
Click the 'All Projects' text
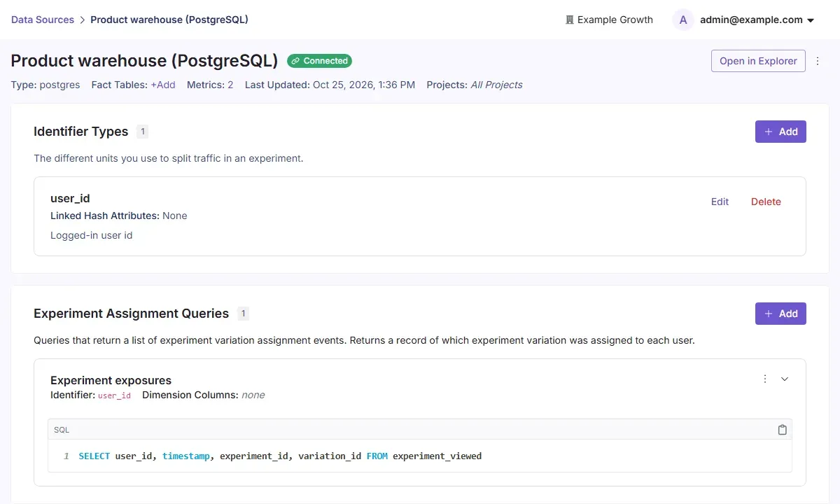(496, 85)
